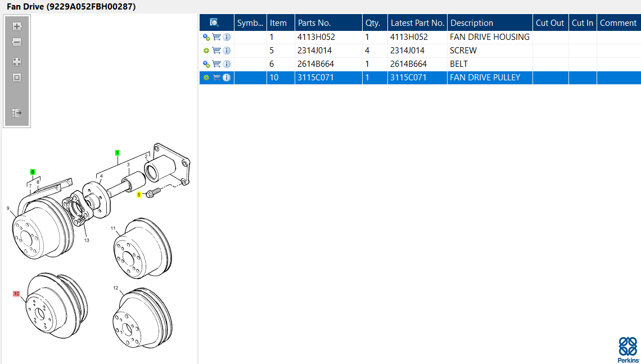Show info for the SCREW row

point(227,51)
